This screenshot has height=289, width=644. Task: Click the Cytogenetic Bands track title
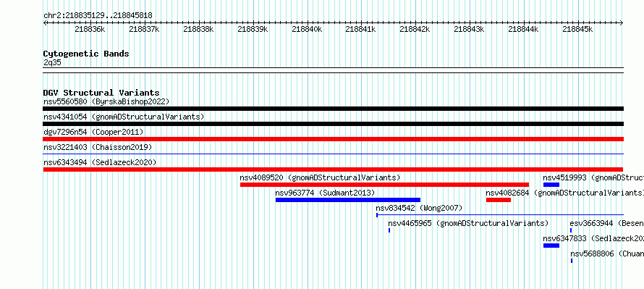[86, 54]
